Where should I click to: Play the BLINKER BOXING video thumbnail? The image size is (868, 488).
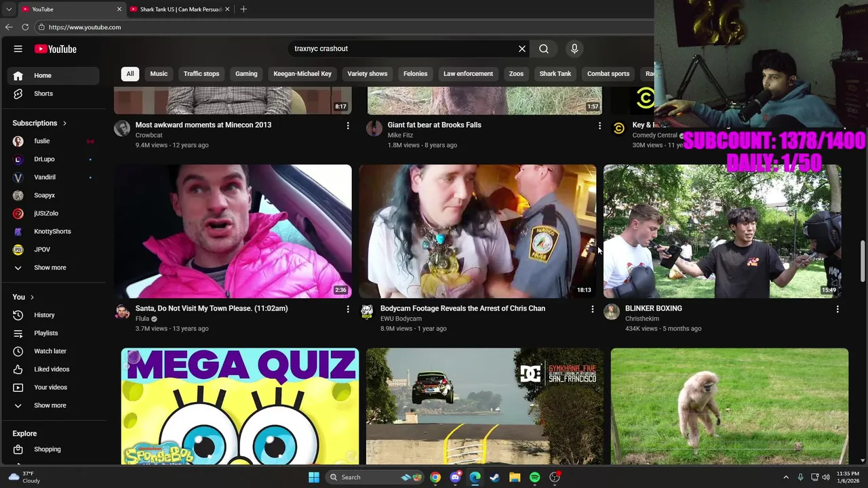coord(722,231)
